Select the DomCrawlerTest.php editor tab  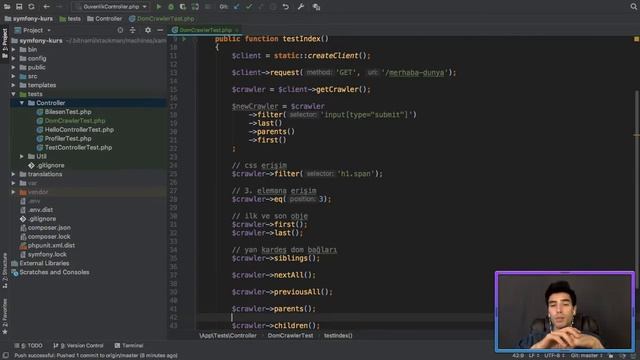(205, 30)
